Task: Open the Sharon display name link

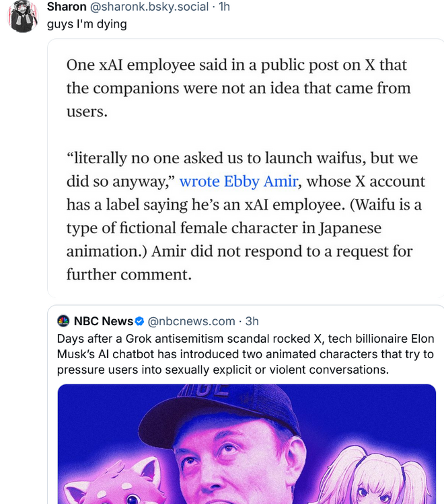Action: (66, 7)
